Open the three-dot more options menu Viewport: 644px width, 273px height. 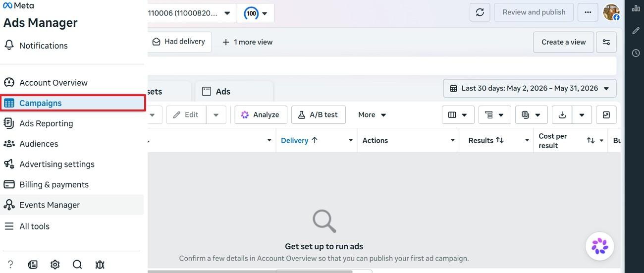(x=588, y=12)
